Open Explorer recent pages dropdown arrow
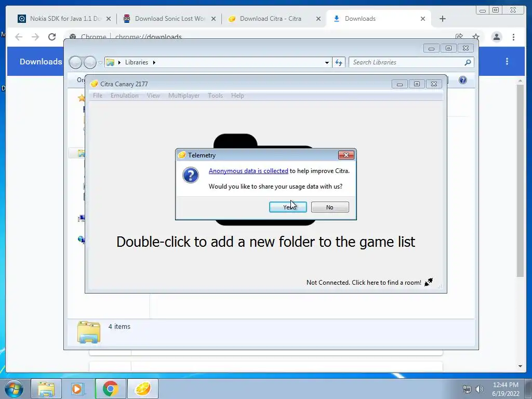The image size is (532, 399). coord(100,63)
